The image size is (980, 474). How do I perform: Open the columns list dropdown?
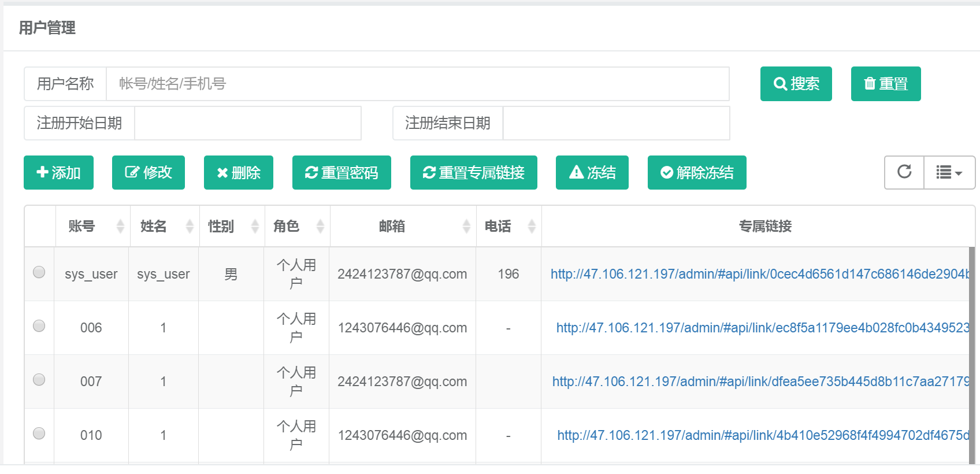click(949, 172)
